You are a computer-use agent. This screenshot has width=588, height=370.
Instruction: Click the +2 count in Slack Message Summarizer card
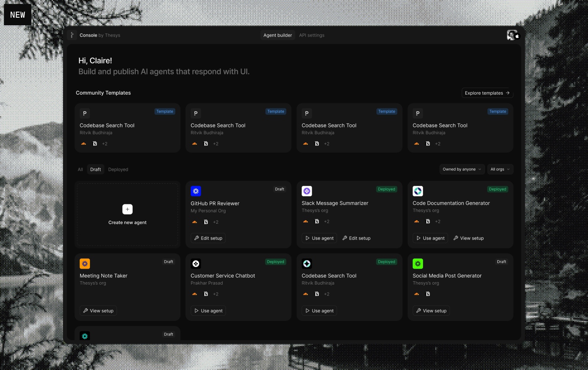[x=327, y=222]
